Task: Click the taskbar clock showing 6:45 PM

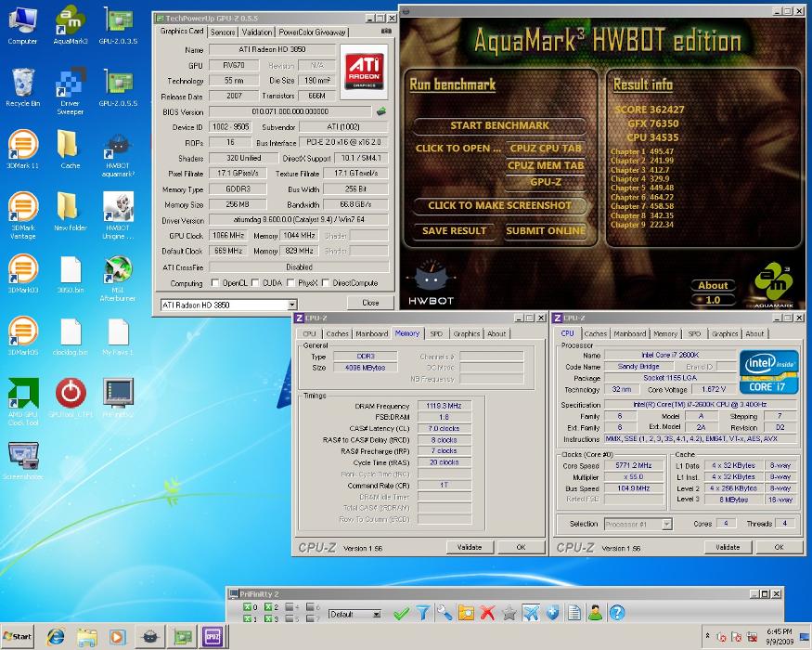Action: tap(779, 636)
